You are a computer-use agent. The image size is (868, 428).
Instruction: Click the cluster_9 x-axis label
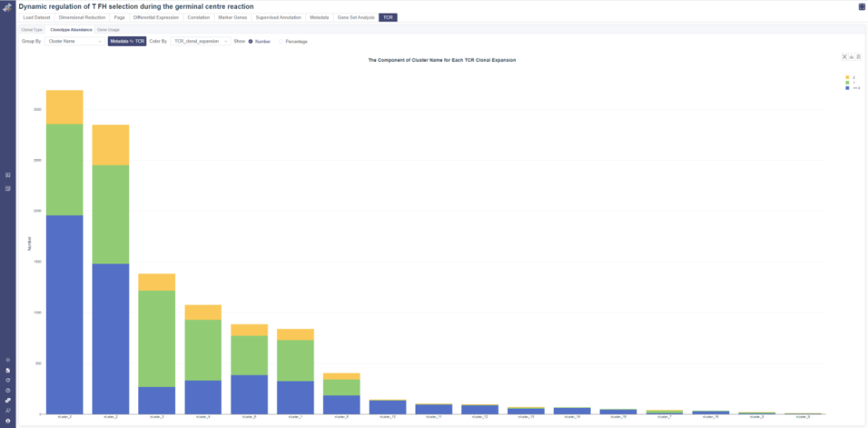(x=803, y=417)
